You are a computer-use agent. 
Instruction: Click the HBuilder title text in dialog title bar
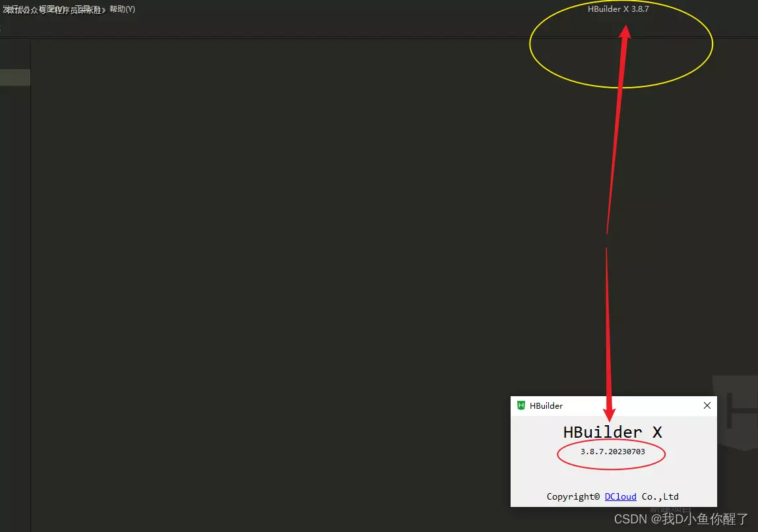pos(546,405)
